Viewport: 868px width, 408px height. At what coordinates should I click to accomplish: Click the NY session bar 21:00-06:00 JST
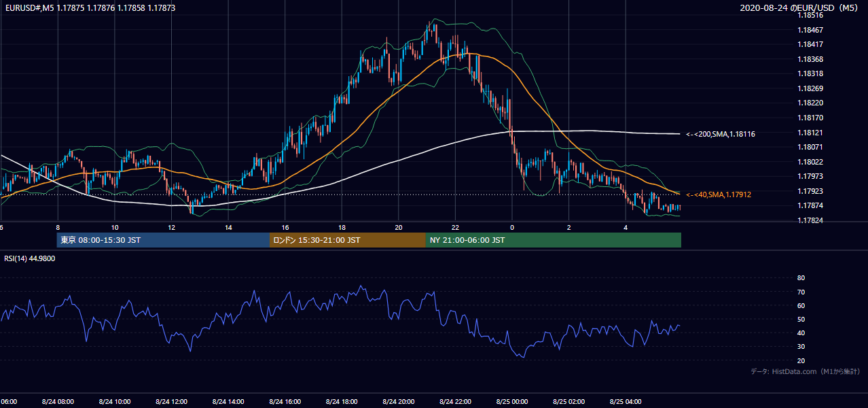[x=554, y=240]
